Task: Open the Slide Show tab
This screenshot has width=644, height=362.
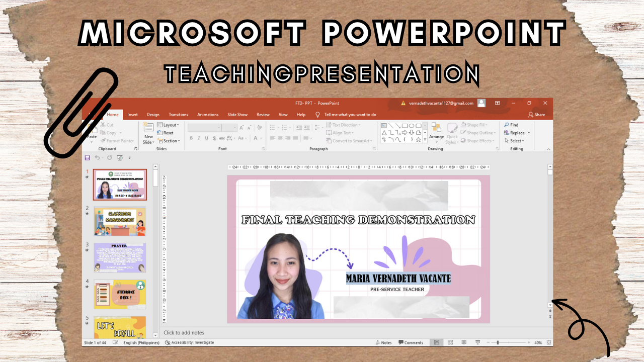Action: (237, 115)
